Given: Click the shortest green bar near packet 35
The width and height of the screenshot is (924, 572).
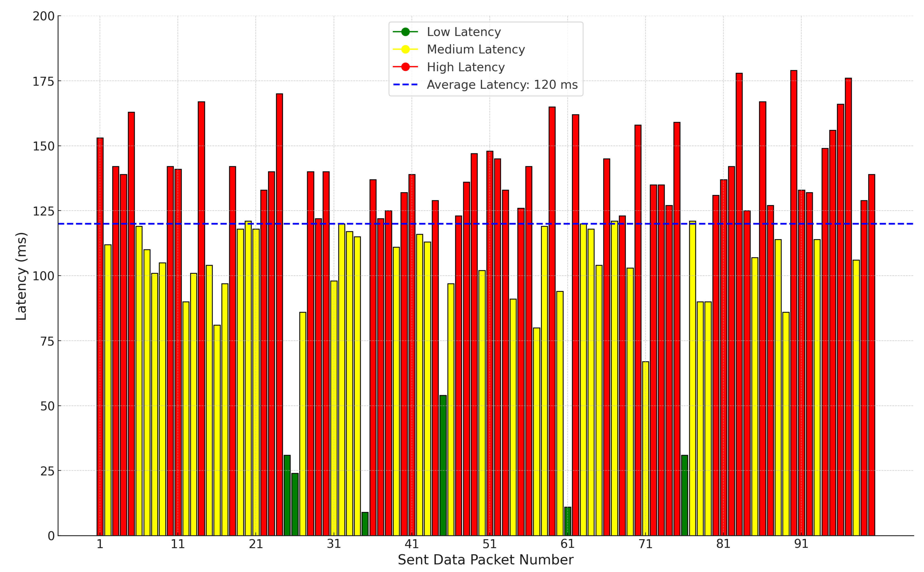Looking at the screenshot, I should coord(365,524).
